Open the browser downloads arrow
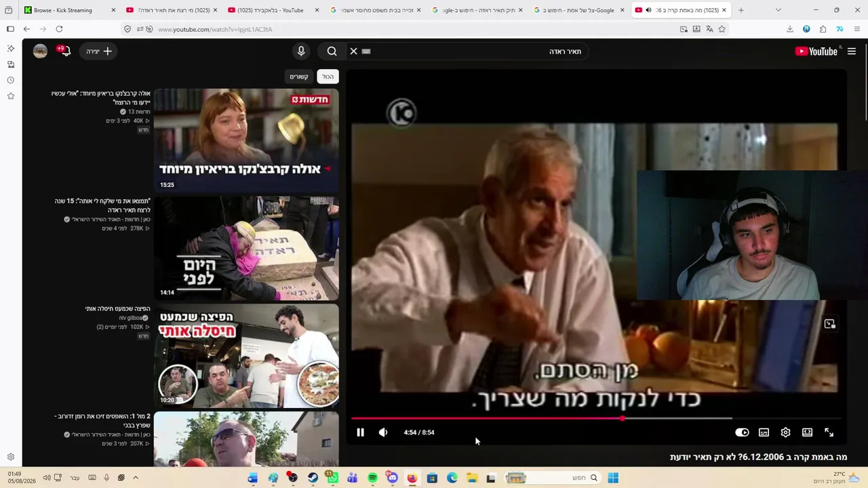868x488 pixels. (790, 29)
